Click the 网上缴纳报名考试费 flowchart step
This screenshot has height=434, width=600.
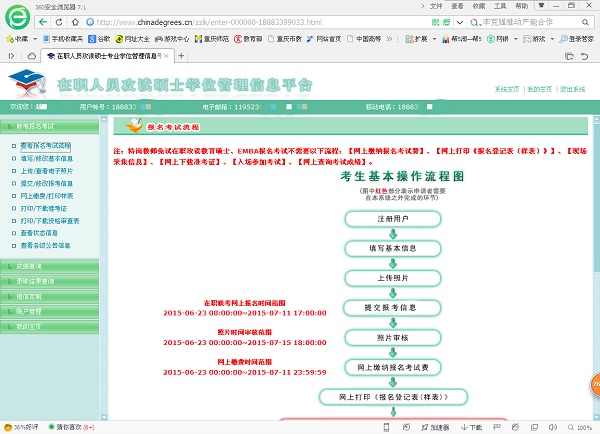tap(393, 367)
